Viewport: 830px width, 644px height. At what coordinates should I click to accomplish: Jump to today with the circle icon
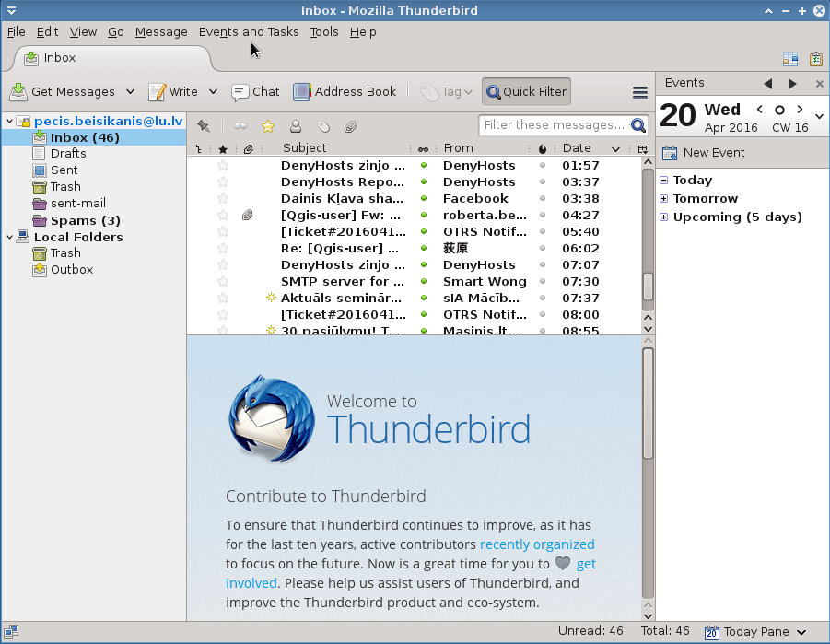point(779,111)
